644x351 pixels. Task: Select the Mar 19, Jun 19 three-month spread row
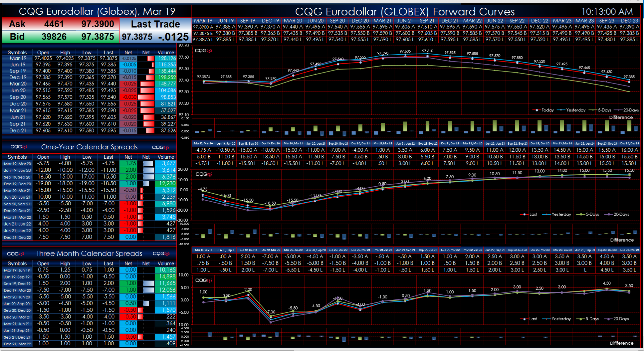click(x=89, y=270)
